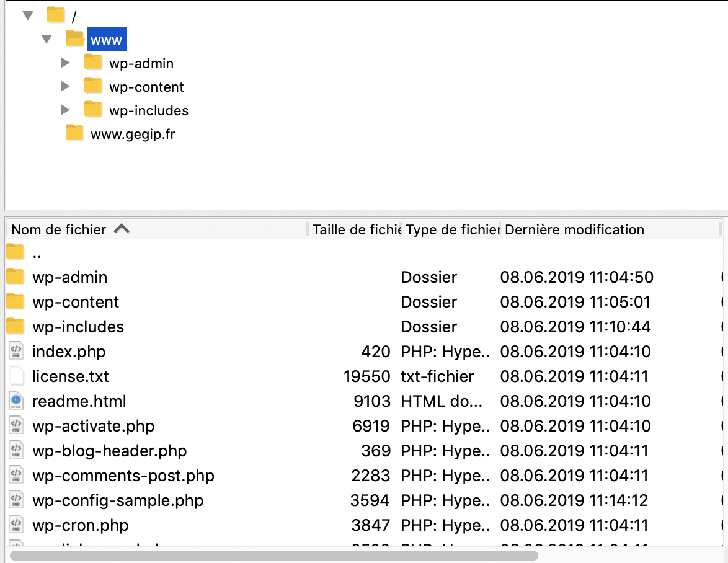The width and height of the screenshot is (728, 563).
Task: Select wp-config-sample.php in the file list
Action: click(118, 500)
